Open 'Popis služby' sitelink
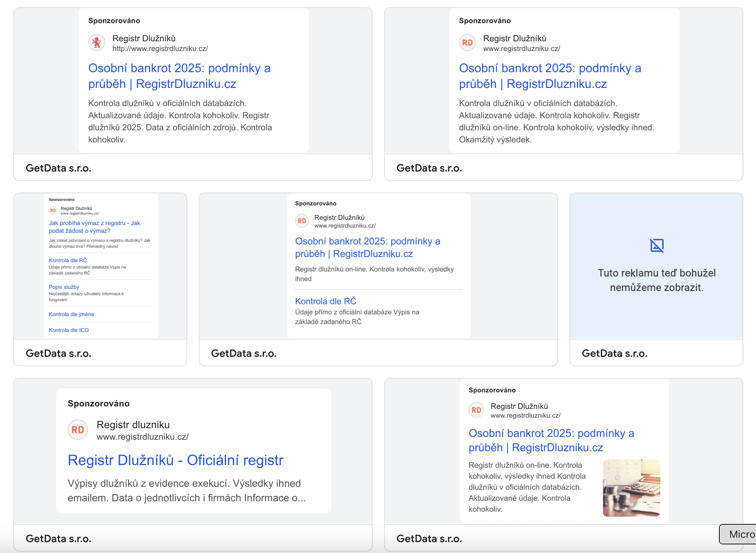 (64, 287)
